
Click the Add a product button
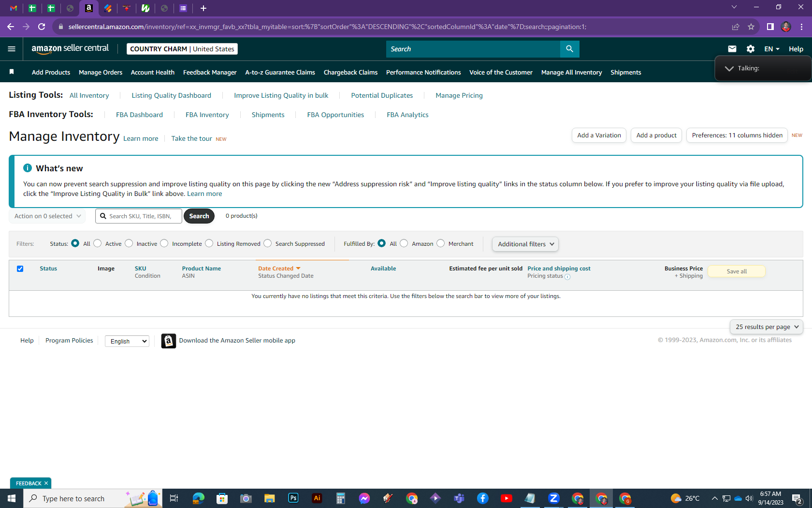(656, 135)
